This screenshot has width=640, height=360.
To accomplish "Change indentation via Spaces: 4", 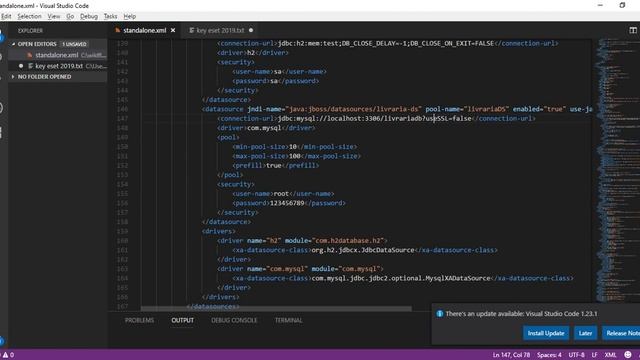I will tap(549, 355).
